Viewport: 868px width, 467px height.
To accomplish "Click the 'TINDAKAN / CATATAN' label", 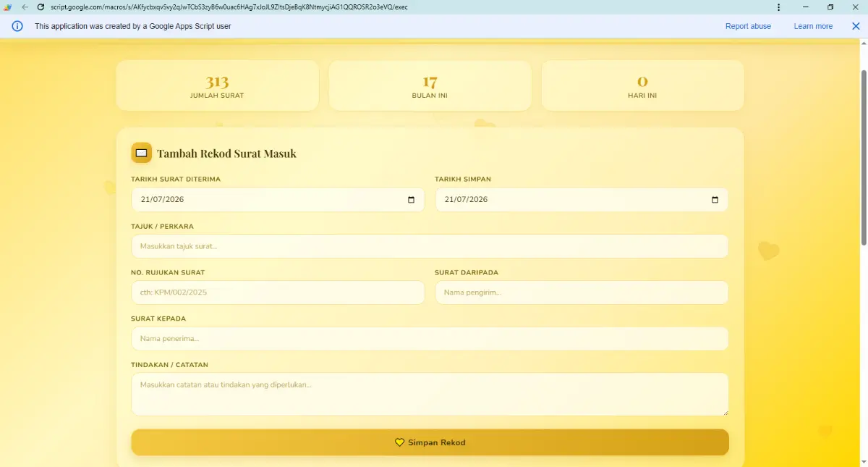I will [169, 365].
